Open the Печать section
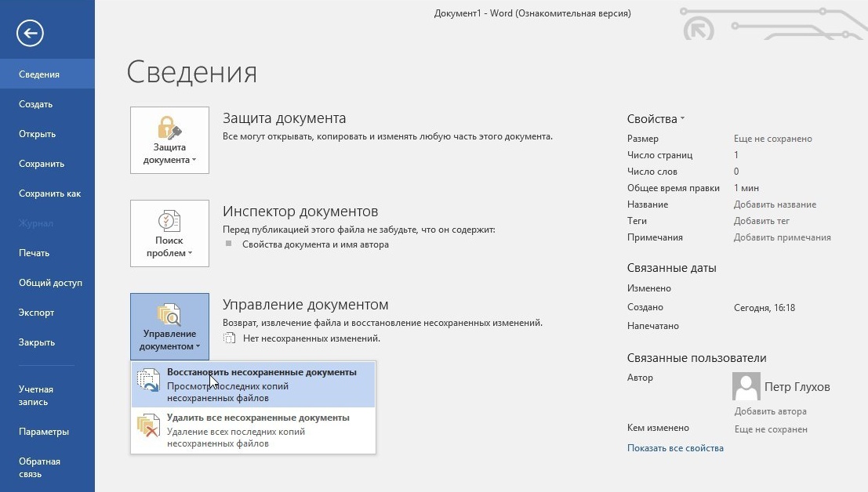Viewport: 868px width, 492px height. click(48, 252)
